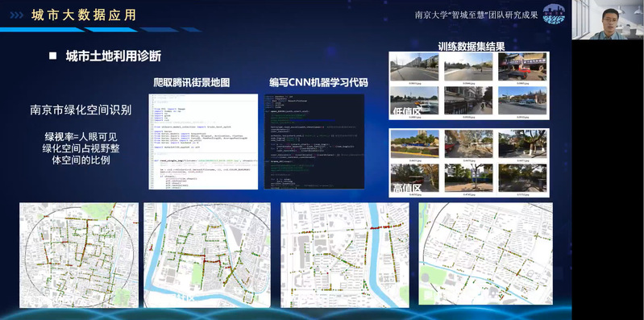Click the 低值区 street view image panel
The height and width of the screenshot is (320, 644).
click(468, 86)
